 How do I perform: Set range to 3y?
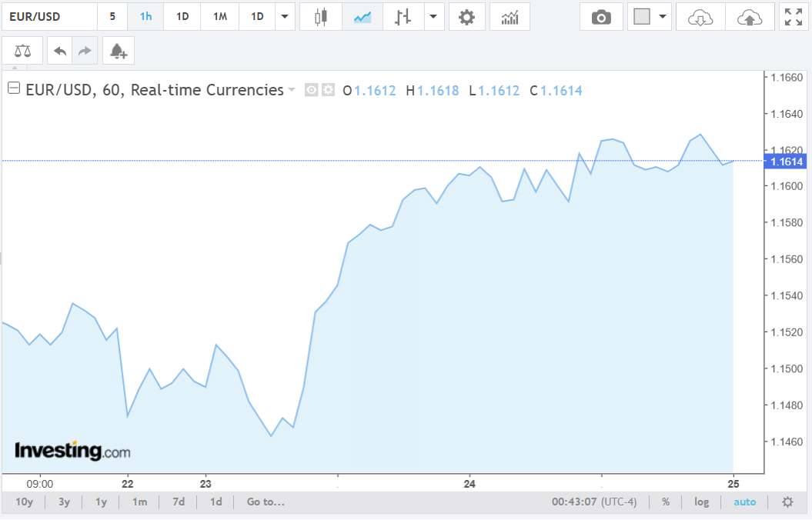[x=64, y=502]
